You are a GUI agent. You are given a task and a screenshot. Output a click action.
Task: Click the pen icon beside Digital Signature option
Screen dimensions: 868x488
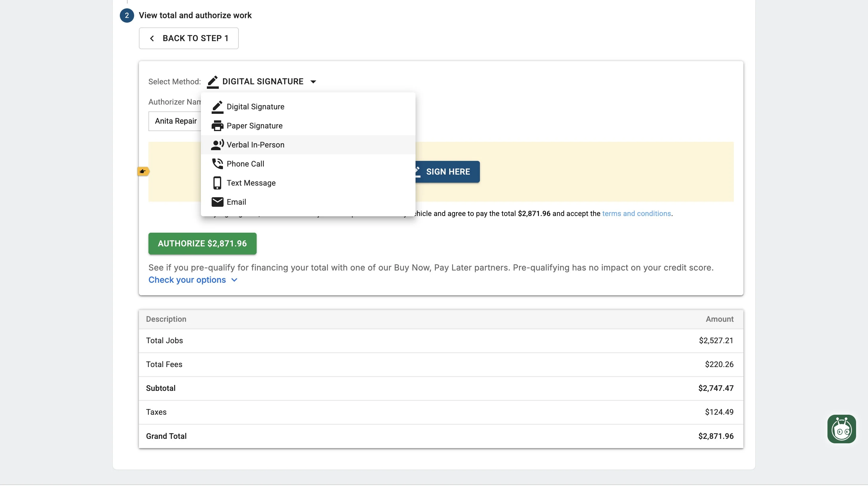coord(217,107)
